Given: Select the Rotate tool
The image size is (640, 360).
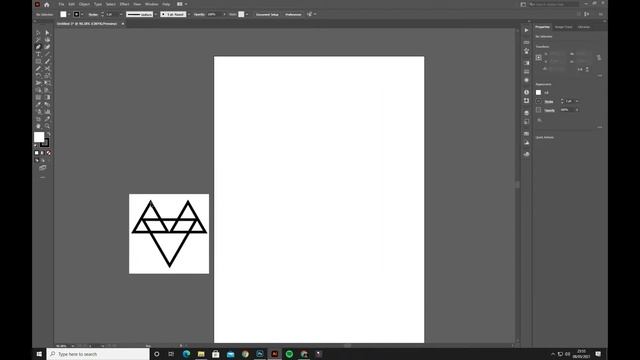Looking at the screenshot, I should pyautogui.click(x=38, y=76).
